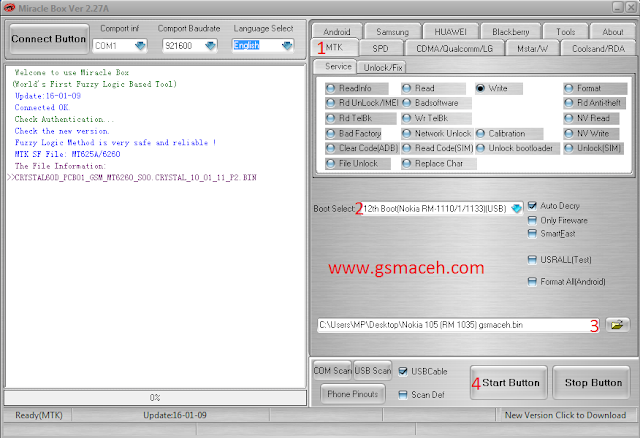
Task: Open the Mstar/W tab
Action: [x=532, y=49]
